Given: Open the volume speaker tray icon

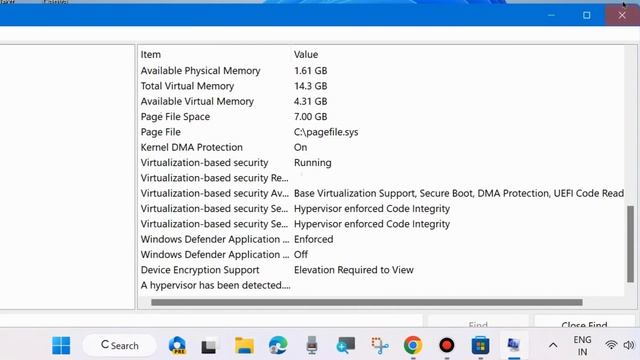Looking at the screenshot, I should tap(629, 345).
